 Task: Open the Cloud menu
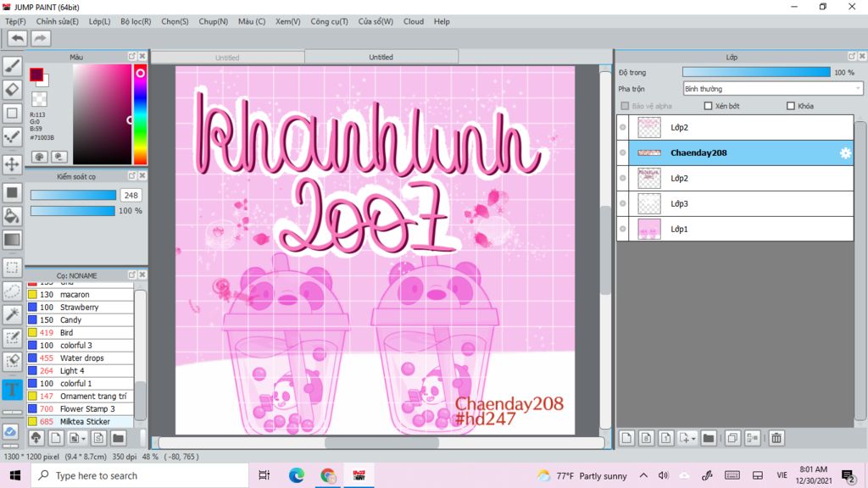414,21
